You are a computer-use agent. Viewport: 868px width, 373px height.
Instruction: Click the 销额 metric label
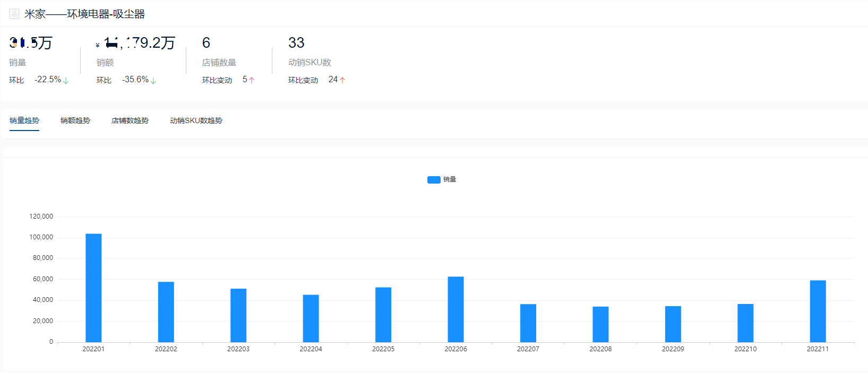tap(105, 63)
